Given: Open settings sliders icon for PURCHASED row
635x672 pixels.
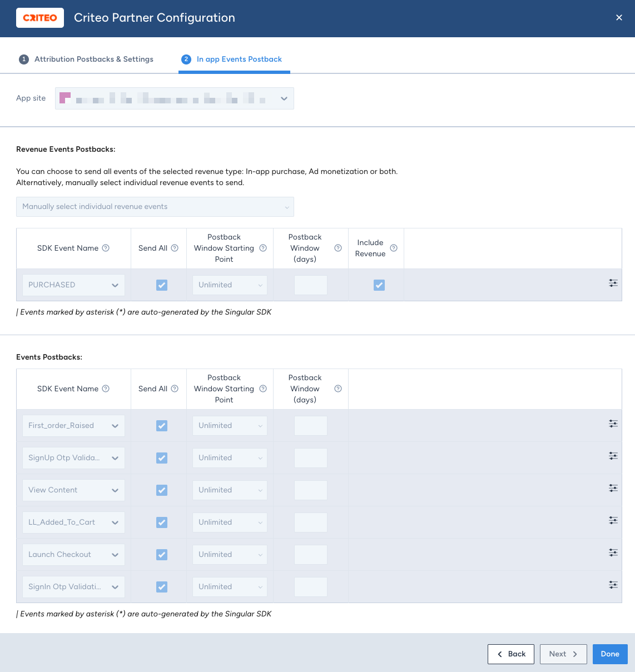Looking at the screenshot, I should click(613, 283).
